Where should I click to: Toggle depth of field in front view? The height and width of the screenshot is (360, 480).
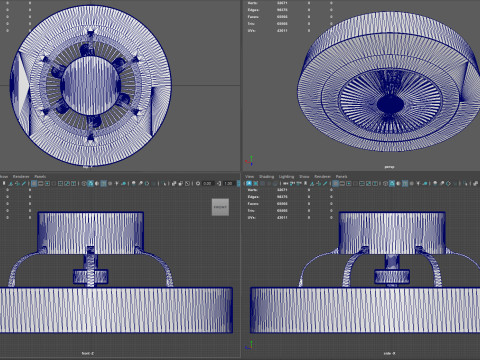point(154,184)
